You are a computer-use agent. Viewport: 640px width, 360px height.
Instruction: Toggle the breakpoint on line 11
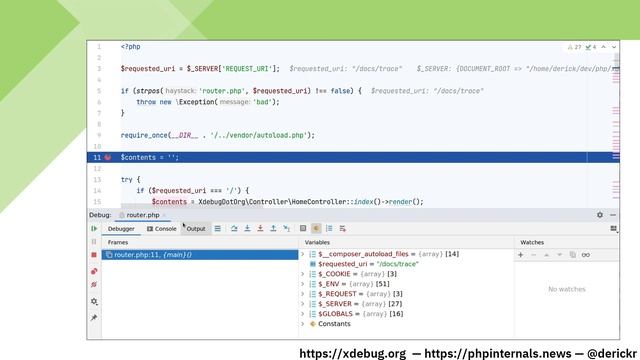pyautogui.click(x=108, y=157)
